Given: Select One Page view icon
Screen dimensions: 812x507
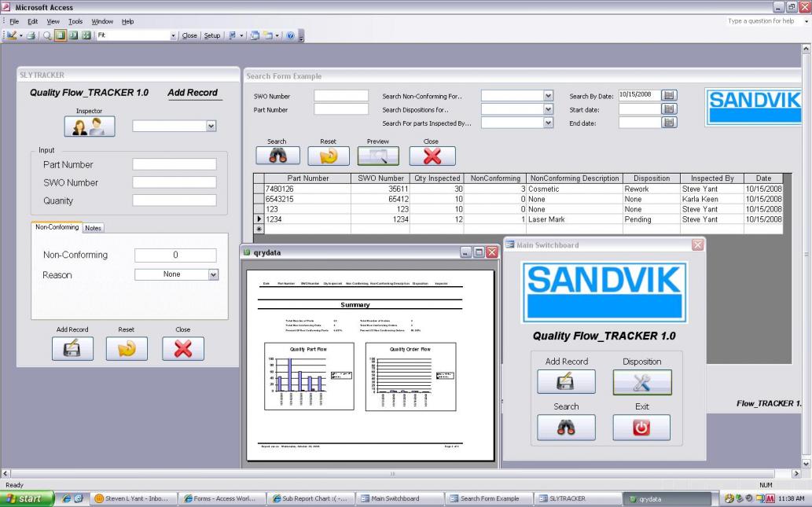Looking at the screenshot, I should 60,35.
